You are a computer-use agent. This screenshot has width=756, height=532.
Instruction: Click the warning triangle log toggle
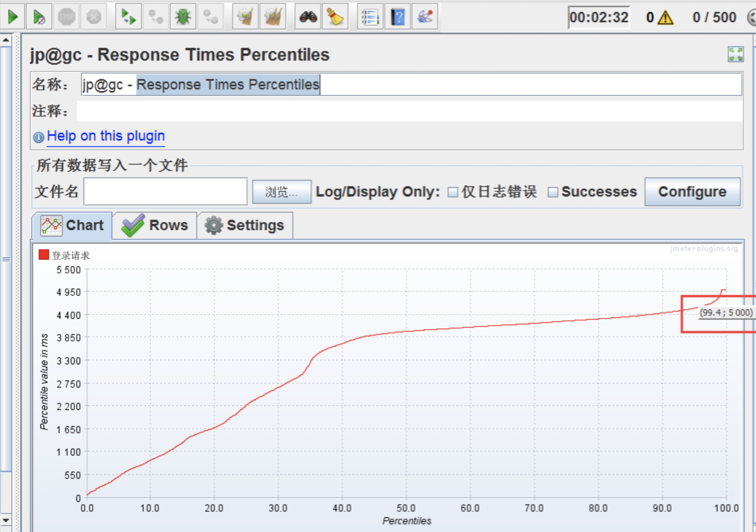point(666,18)
